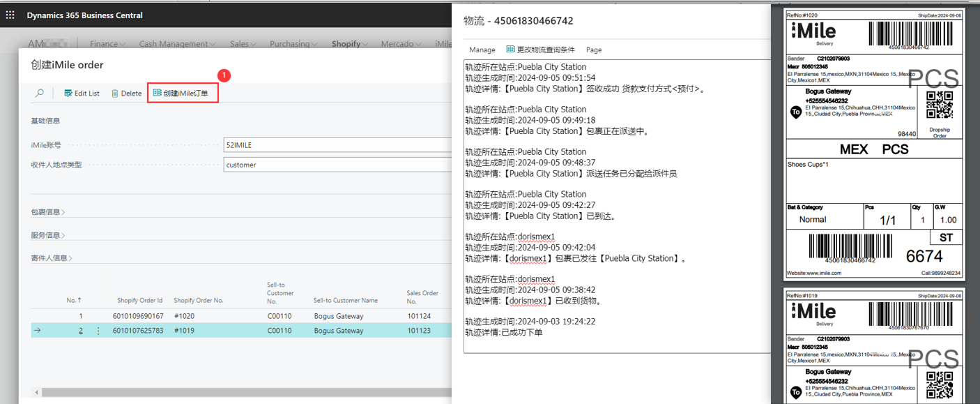The height and width of the screenshot is (404, 980).
Task: Click the 创建iMile订单 action
Action: pyautogui.click(x=183, y=93)
